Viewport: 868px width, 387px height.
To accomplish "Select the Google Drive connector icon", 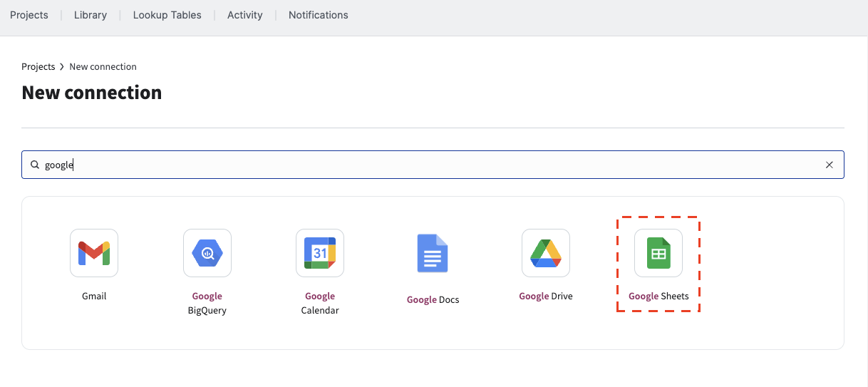I will [546, 253].
